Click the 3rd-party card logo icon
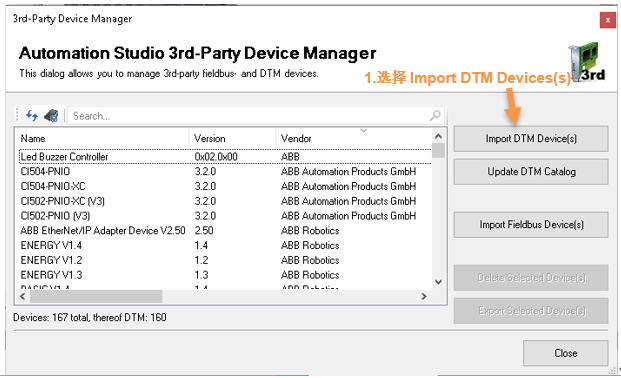 [587, 63]
